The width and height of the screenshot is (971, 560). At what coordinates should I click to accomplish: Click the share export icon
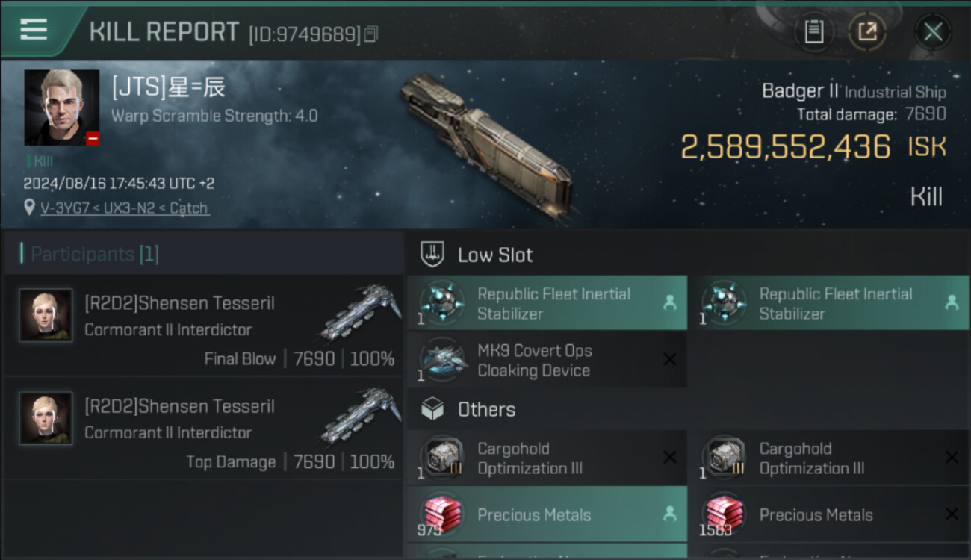(x=867, y=32)
